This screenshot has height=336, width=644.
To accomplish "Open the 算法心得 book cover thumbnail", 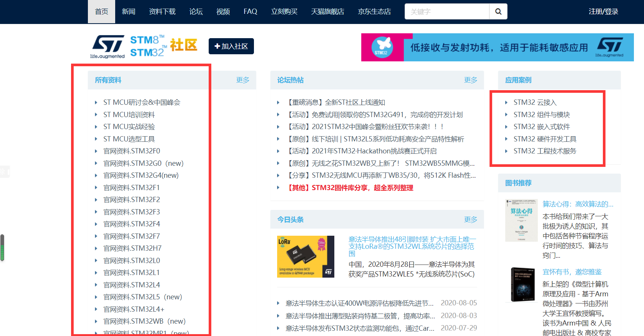I will (521, 220).
